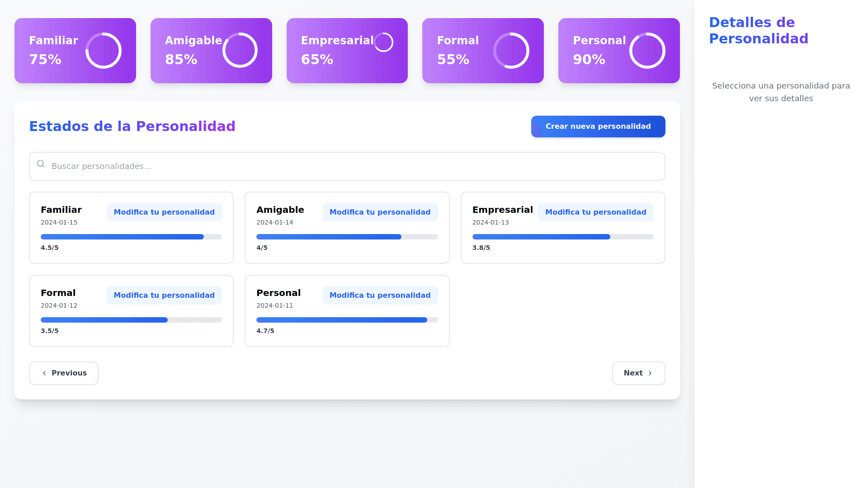Click the magnifying glass search icon

tap(41, 164)
